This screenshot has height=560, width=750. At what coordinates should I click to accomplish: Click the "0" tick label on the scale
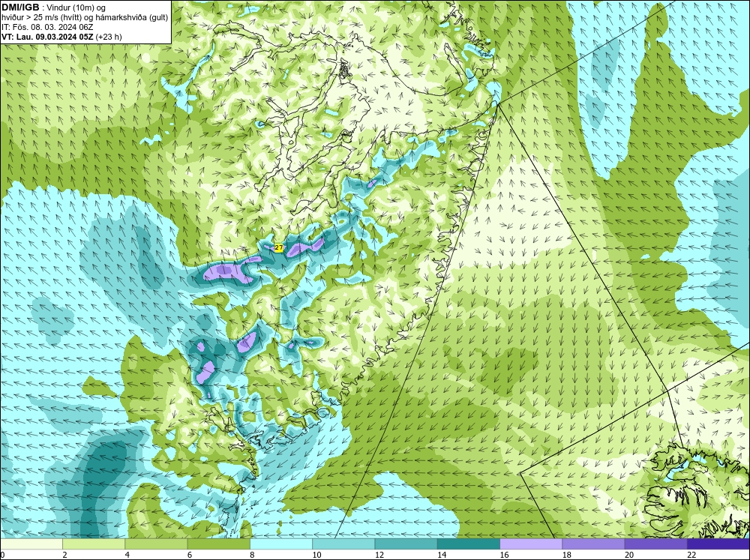point(2,555)
